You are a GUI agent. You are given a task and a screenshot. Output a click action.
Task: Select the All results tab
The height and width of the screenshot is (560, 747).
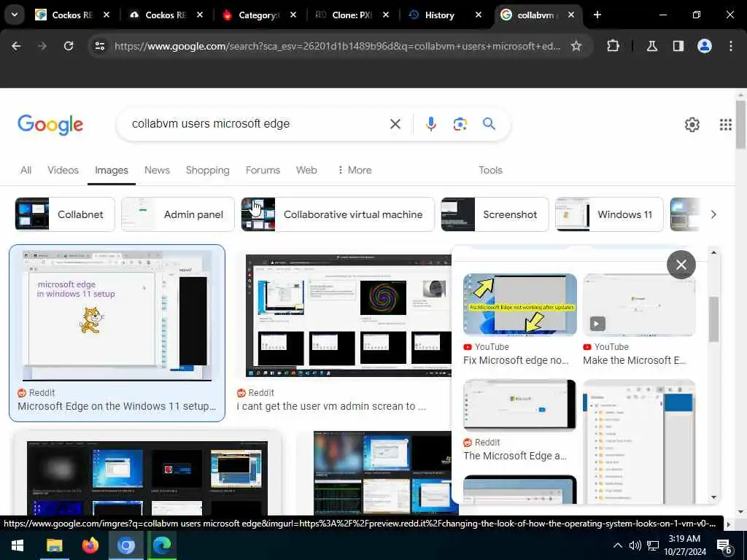26,170
